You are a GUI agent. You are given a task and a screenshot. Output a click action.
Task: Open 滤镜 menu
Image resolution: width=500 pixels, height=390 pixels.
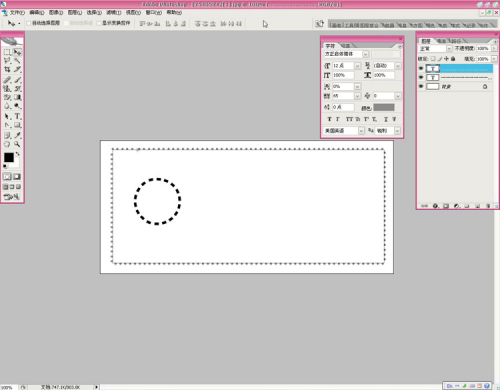click(113, 13)
